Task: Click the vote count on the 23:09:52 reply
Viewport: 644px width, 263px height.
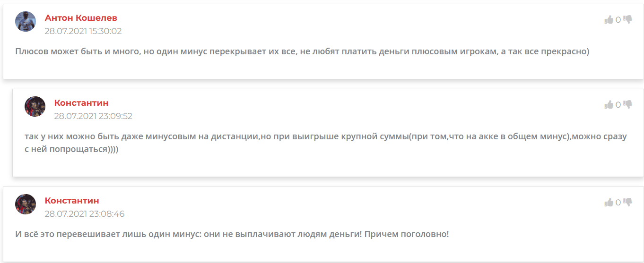Action: pyautogui.click(x=618, y=105)
